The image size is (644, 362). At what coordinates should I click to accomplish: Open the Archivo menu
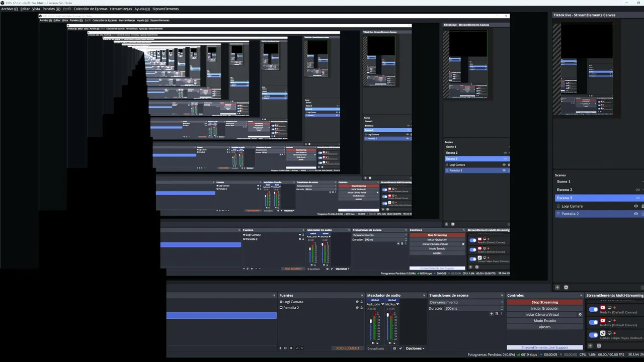10,9
